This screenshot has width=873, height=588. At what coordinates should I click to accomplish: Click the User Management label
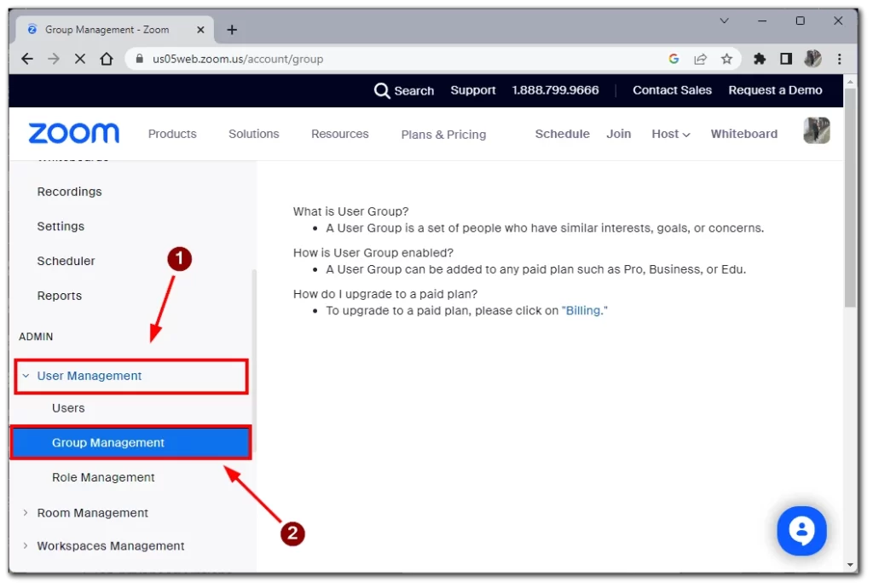pos(89,376)
